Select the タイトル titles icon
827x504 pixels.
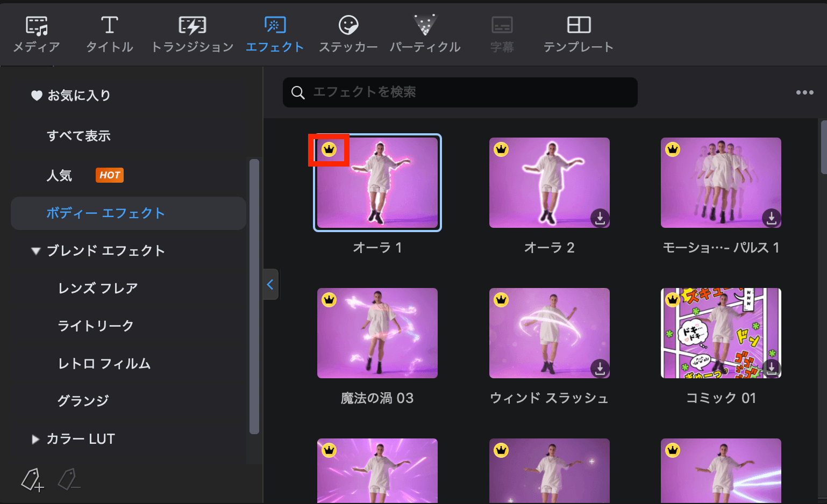click(109, 26)
